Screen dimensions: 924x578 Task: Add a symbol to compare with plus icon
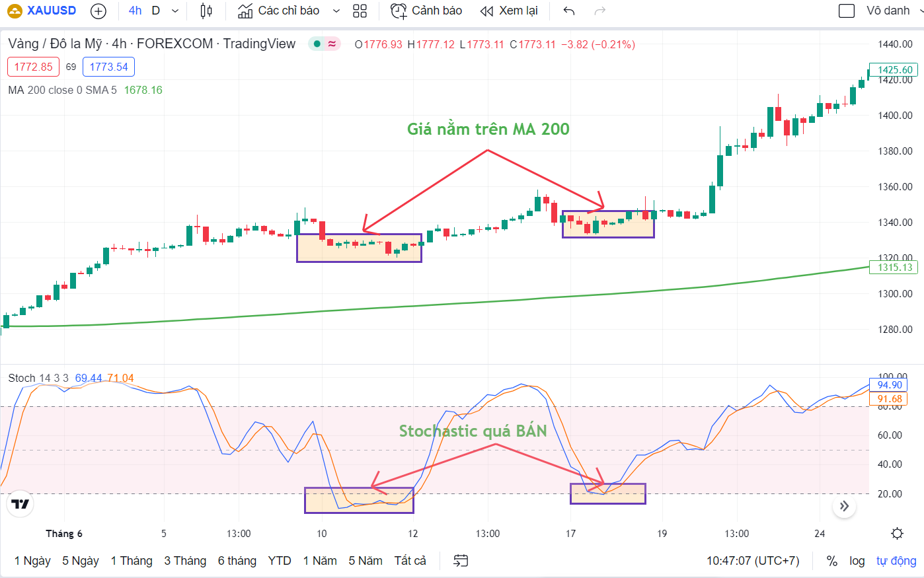click(x=98, y=11)
